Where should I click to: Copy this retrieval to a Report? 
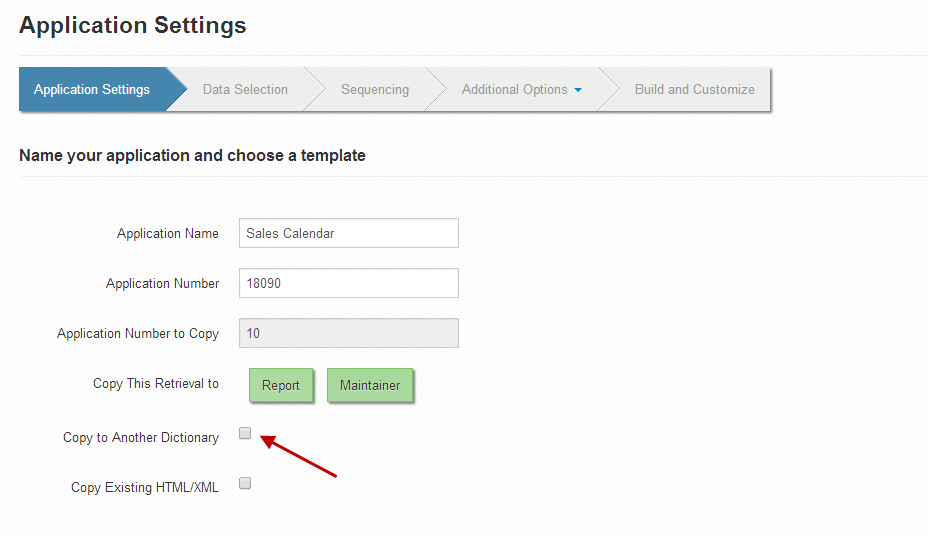tap(281, 385)
